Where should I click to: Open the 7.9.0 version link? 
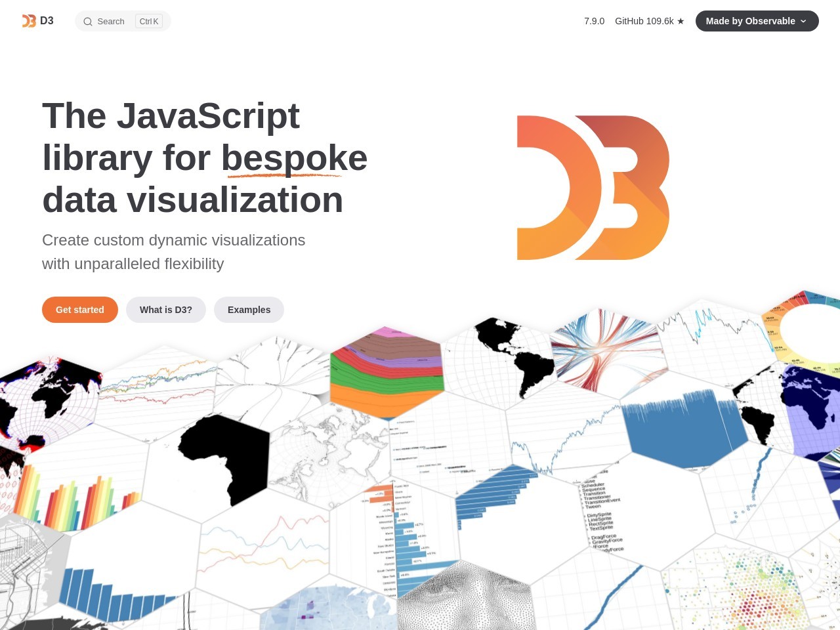coord(594,21)
